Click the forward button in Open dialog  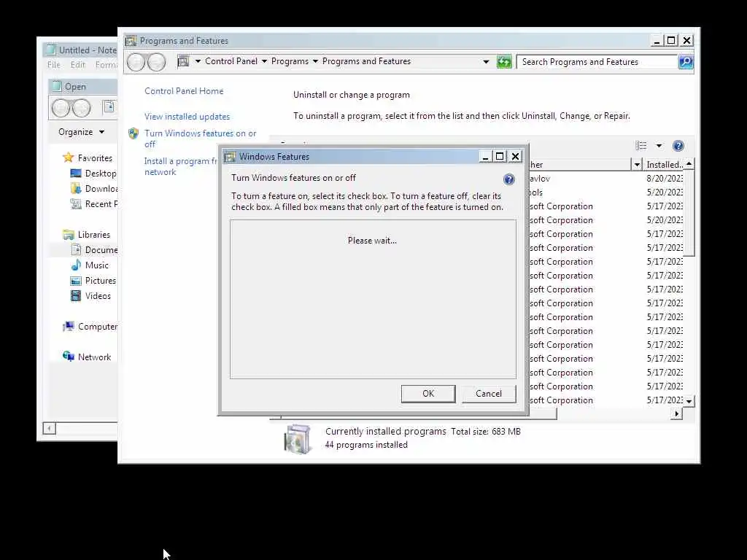point(81,108)
